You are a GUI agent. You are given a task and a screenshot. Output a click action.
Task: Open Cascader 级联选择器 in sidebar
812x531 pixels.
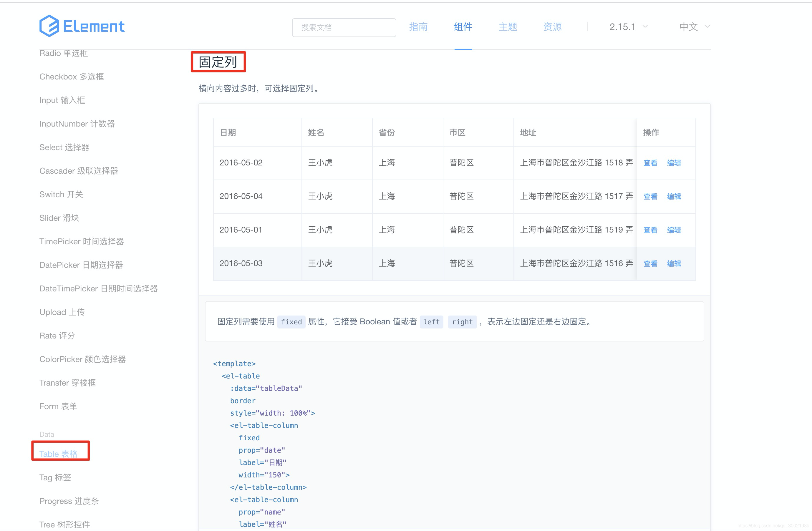coord(79,171)
